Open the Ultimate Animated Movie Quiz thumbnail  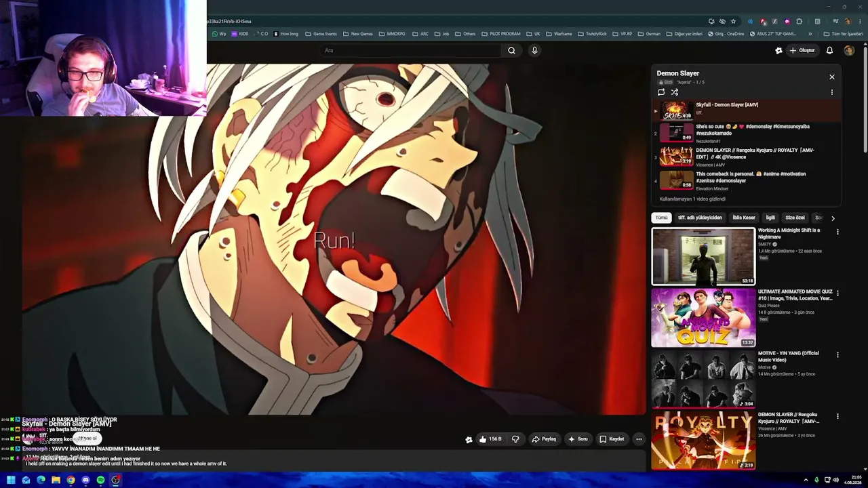point(703,318)
